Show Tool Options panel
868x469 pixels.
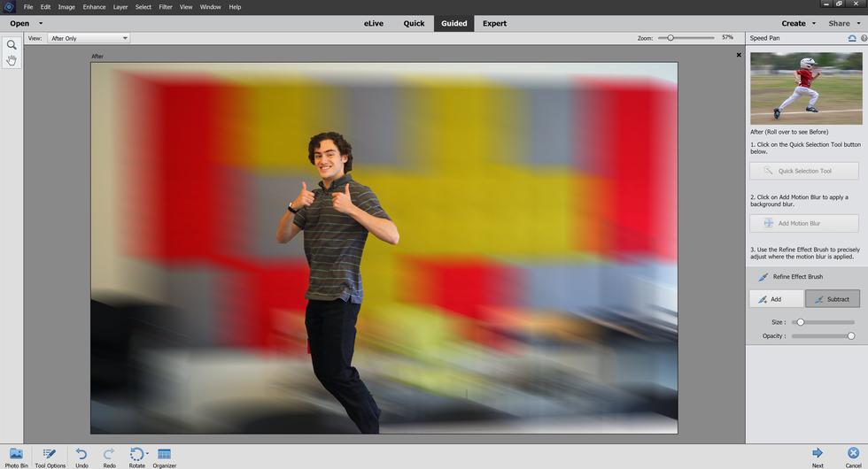point(50,457)
